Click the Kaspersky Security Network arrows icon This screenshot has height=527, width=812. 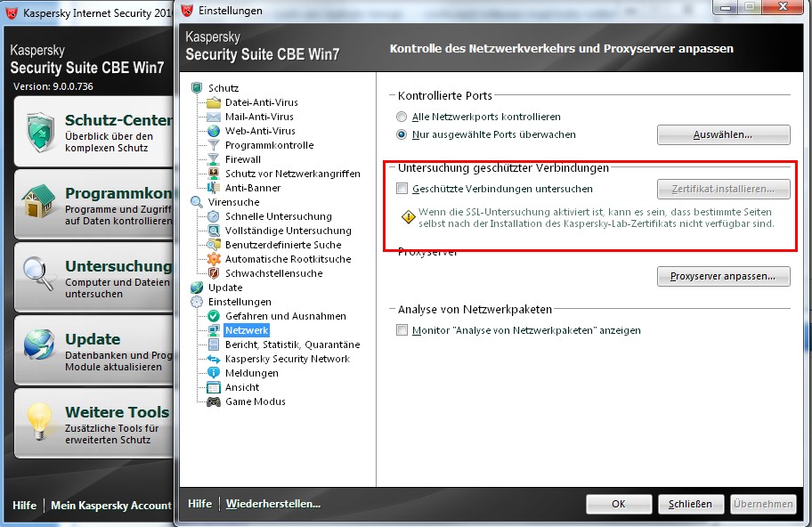214,359
